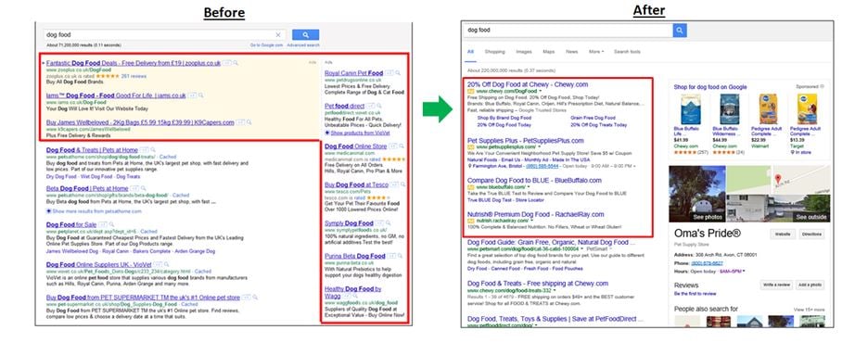Open '20% Off Dog Food at Chewy' ad
Image resolution: width=868 pixels, height=355 pixels.
coord(528,84)
